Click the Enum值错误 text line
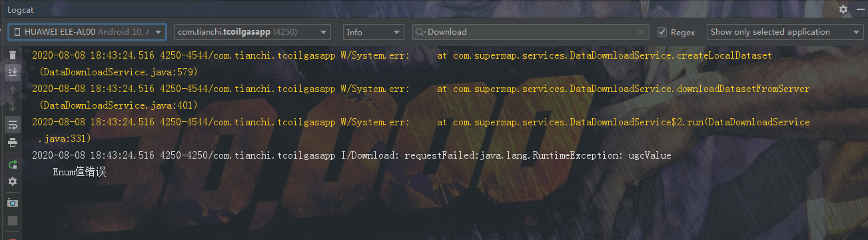The width and height of the screenshot is (868, 240). 79,172
